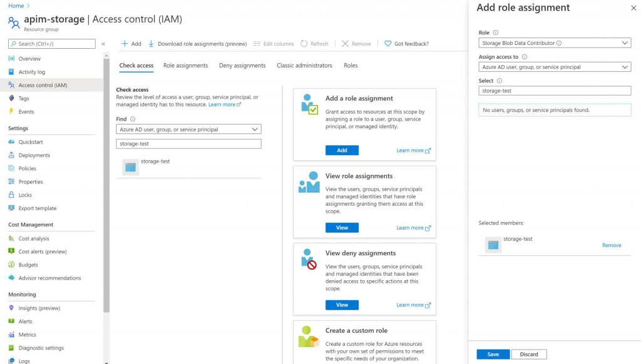Click the storage-test icon under Selected members

(x=493, y=245)
